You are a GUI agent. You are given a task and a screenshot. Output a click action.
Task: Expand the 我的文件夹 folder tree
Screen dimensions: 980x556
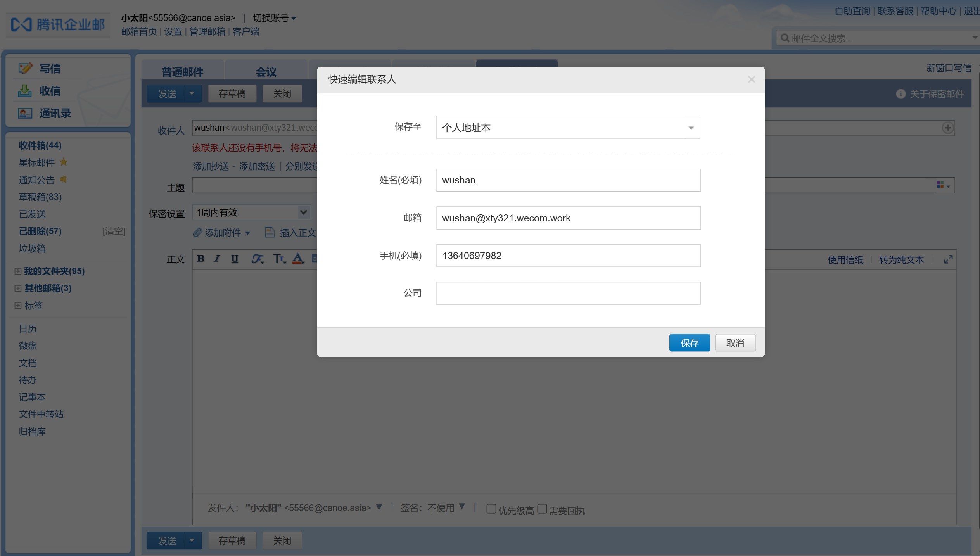click(x=18, y=271)
